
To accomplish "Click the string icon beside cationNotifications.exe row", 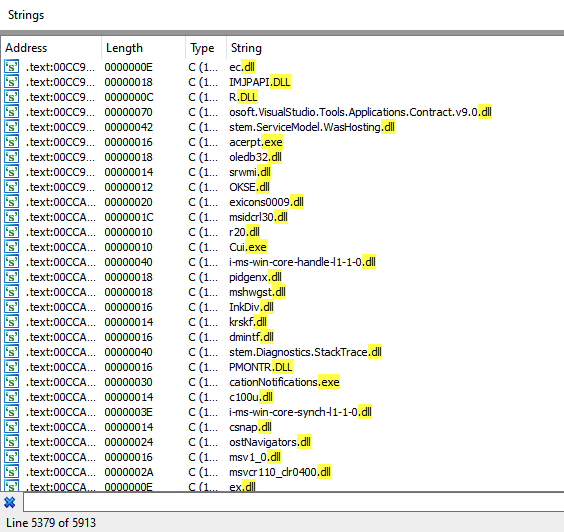I will (x=12, y=382).
